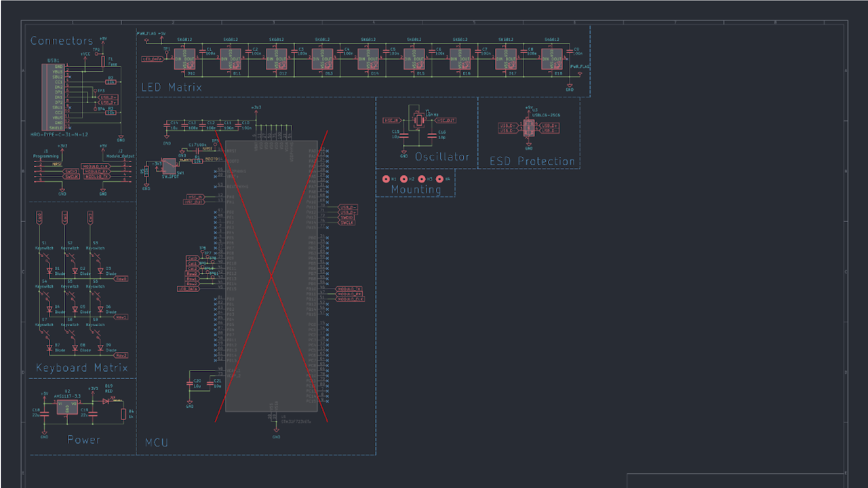Select the "Oscillator" section title text
Image resolution: width=868 pixels, height=488 pixels.
coord(442,157)
